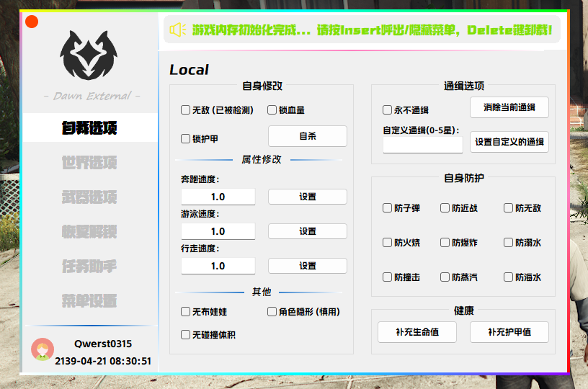Viewport: 588px width, 389px height.
Task: Enable the 无敌 (已被检测) checkbox
Action: 186,110
